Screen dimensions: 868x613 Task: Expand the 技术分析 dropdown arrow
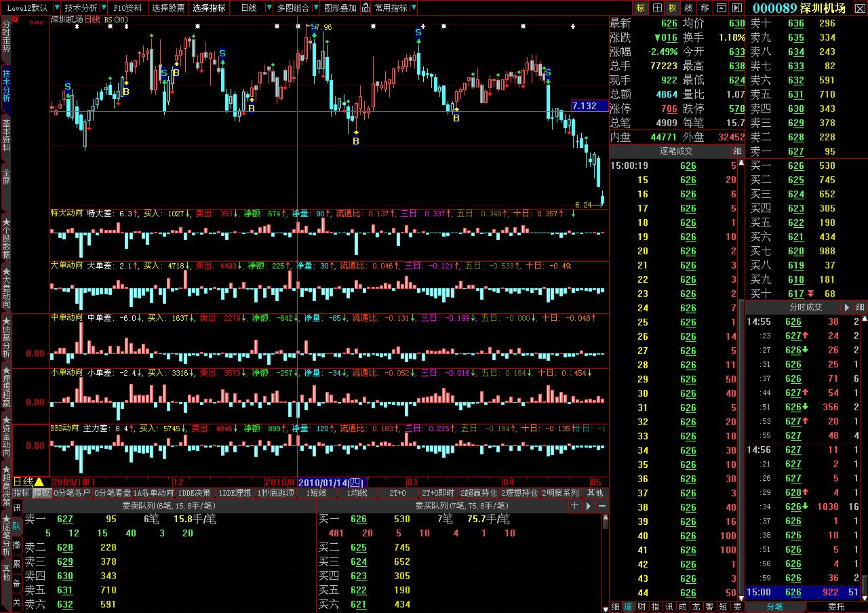(x=102, y=8)
